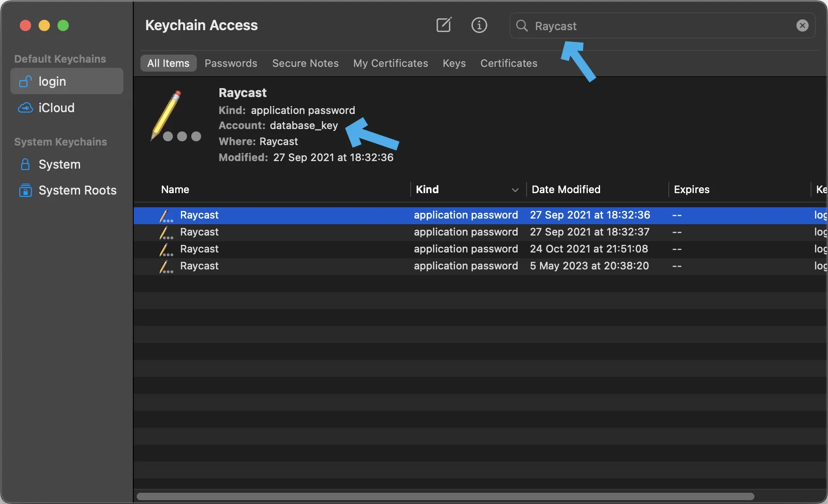Click the Default Keychains section heading
Screen dimensions: 828x504
pyautogui.click(x=60, y=59)
